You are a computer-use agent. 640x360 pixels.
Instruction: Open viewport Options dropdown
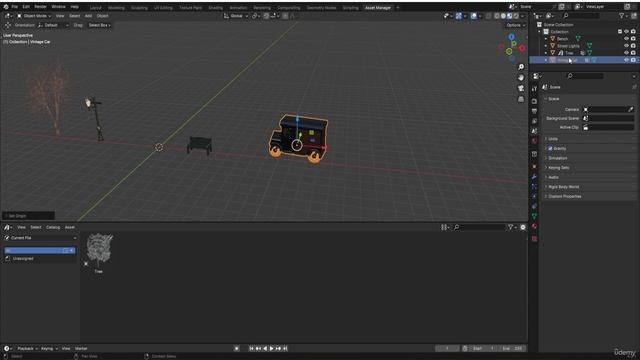516,25
